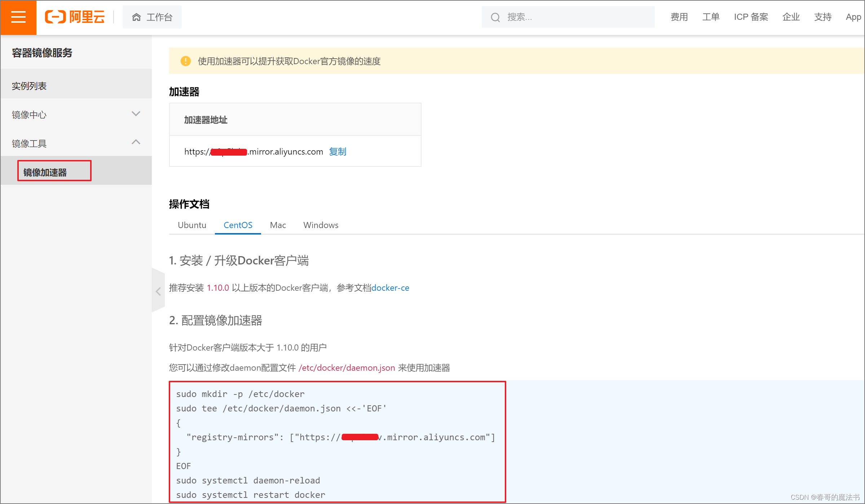Click the 'sudo systemctl daemon-reload' line

click(x=248, y=481)
